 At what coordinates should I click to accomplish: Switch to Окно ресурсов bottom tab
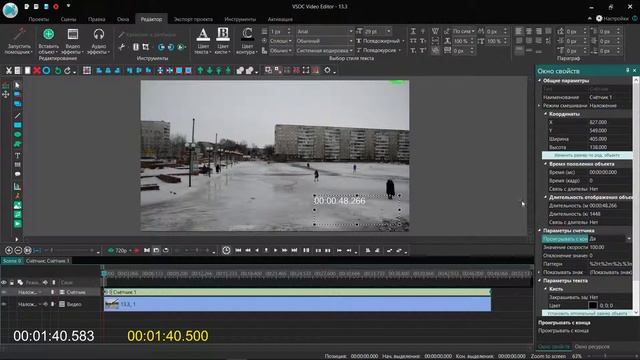592,347
